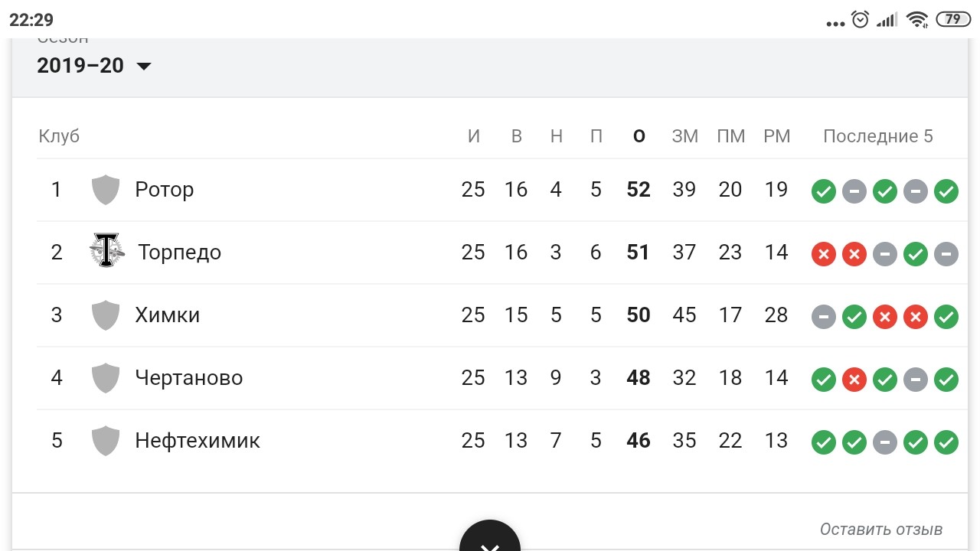980x551 pixels.
Task: Tap the Torpedo club logo
Action: [106, 250]
